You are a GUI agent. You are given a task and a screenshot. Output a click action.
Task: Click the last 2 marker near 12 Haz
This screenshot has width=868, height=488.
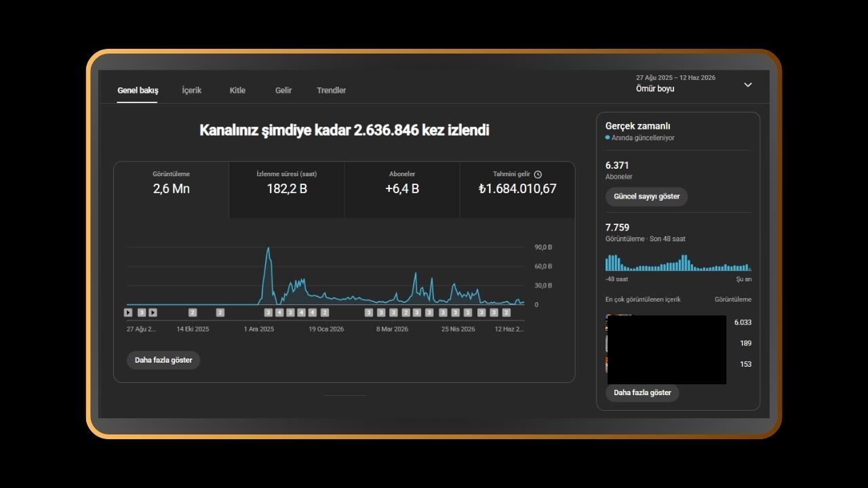coord(506,312)
